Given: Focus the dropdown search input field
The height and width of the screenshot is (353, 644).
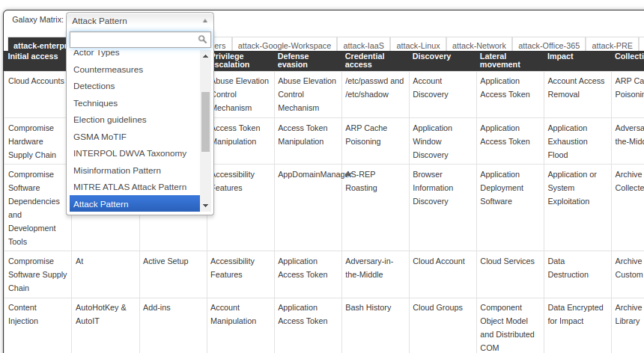Looking at the screenshot, I should point(140,40).
